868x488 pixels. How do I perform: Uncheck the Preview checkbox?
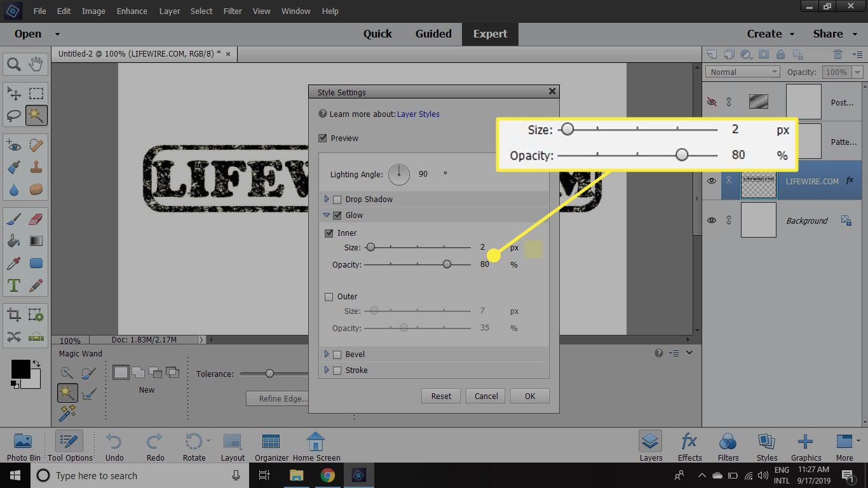pyautogui.click(x=323, y=138)
